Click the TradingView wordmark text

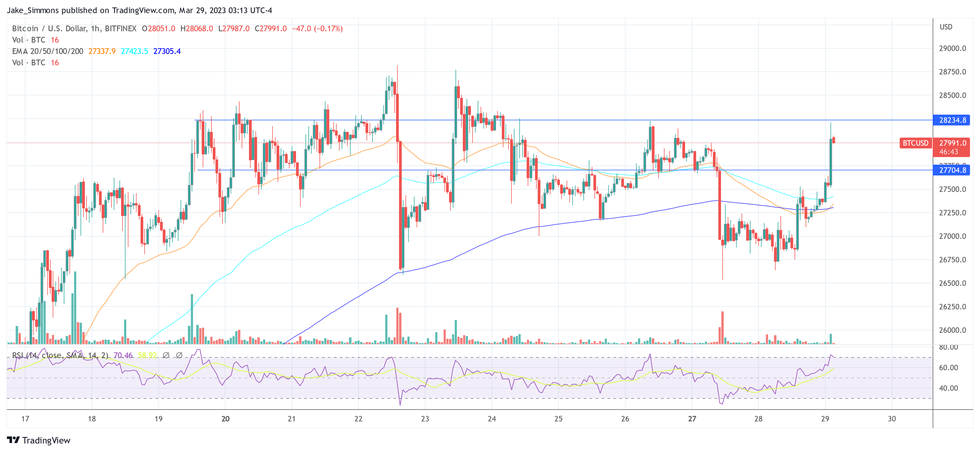46,440
